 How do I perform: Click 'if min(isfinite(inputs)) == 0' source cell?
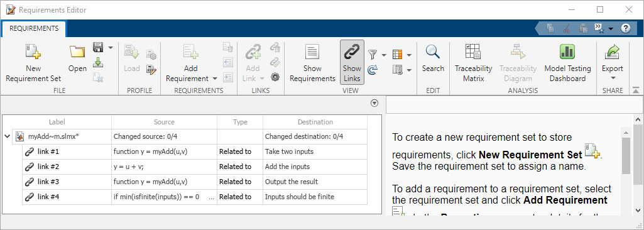164,197
